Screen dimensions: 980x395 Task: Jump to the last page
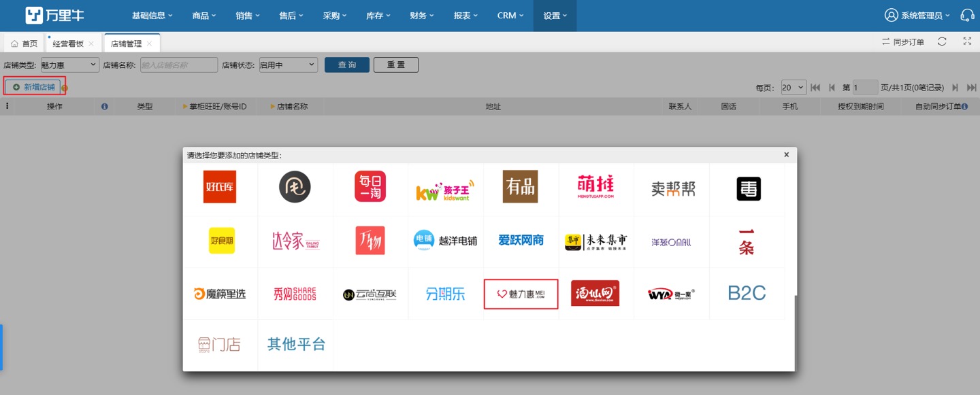tap(972, 87)
